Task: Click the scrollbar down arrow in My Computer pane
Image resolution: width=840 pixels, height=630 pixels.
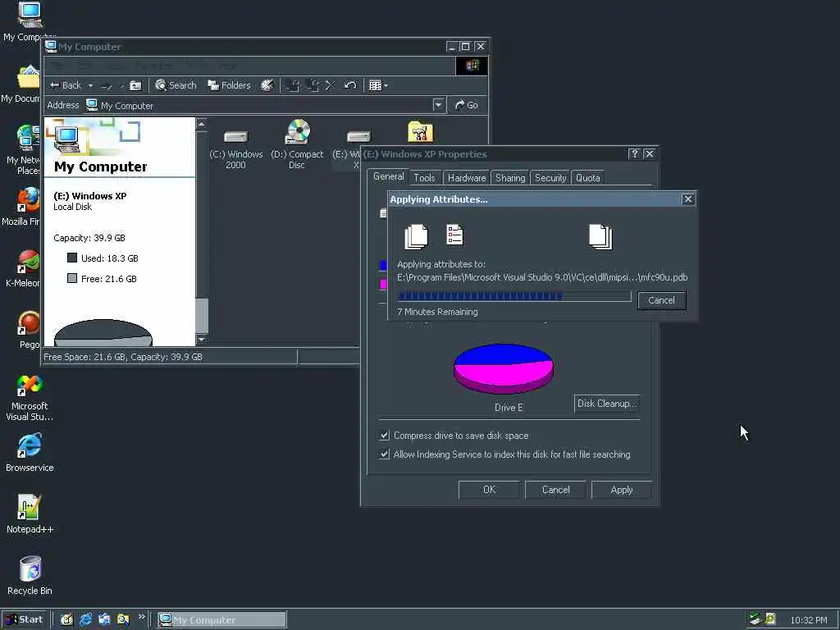Action: tap(202, 339)
